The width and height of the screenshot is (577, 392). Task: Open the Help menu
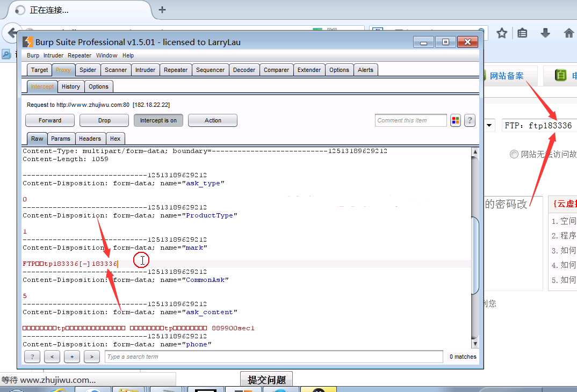pos(128,55)
